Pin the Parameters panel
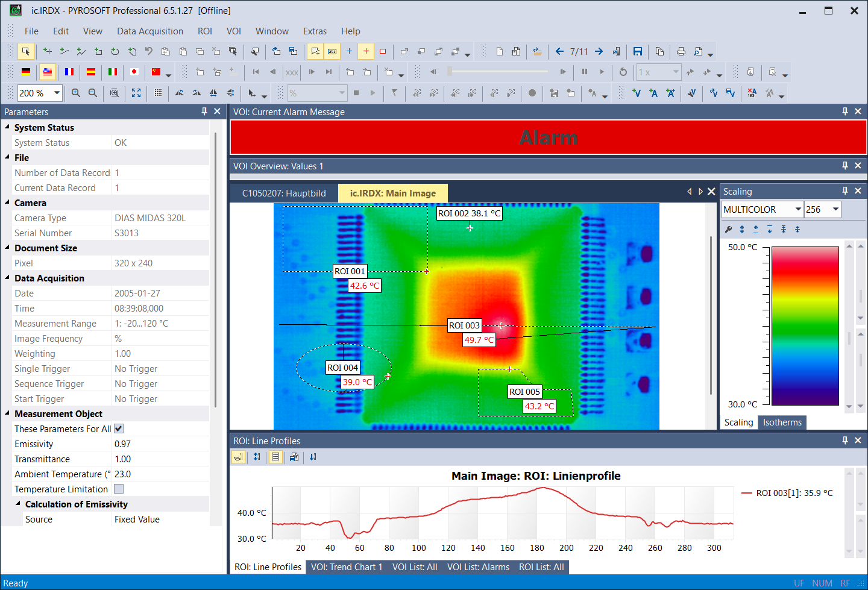 click(204, 111)
